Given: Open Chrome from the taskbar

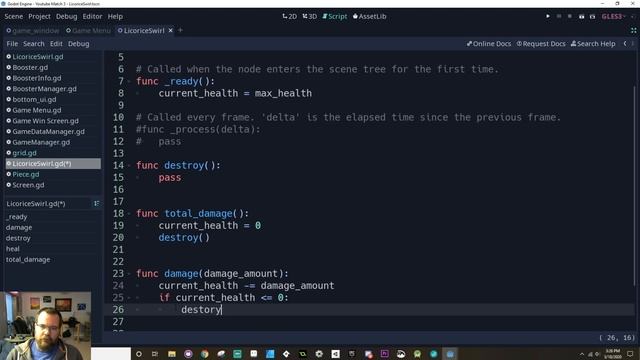Looking at the screenshot, I should coord(204,354).
